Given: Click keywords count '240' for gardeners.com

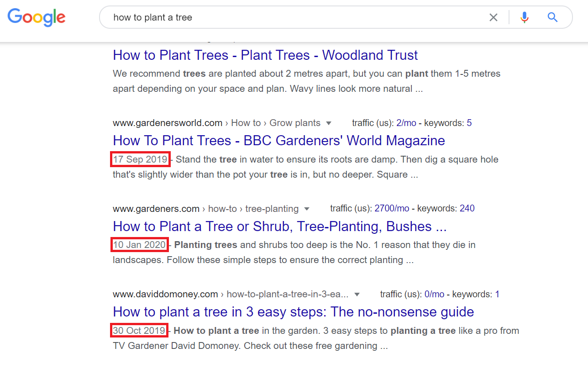Looking at the screenshot, I should pyautogui.click(x=467, y=209).
